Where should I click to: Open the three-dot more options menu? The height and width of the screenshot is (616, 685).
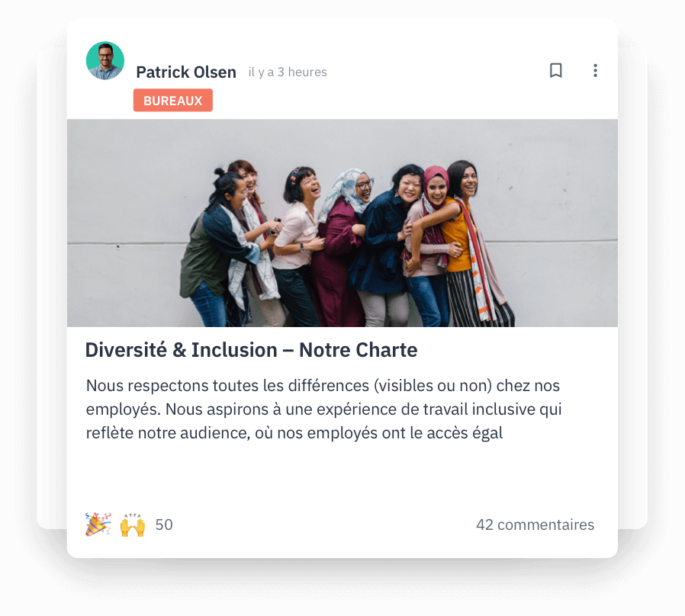[x=595, y=70]
